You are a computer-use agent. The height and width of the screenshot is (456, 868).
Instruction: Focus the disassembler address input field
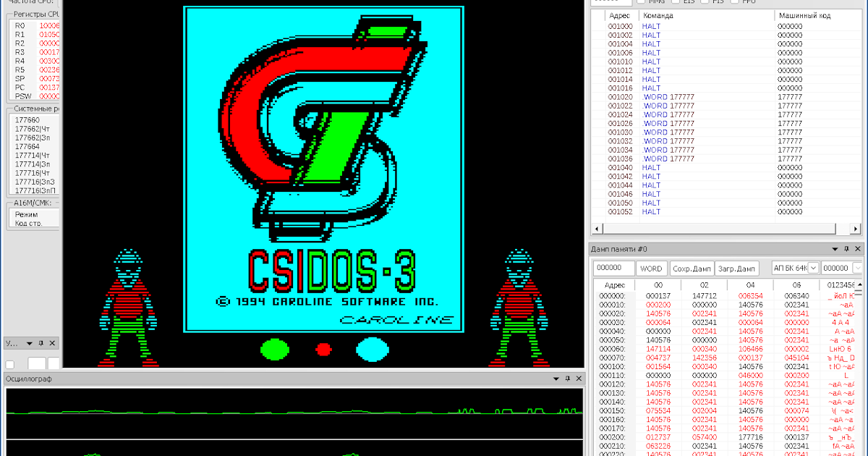click(612, 2)
